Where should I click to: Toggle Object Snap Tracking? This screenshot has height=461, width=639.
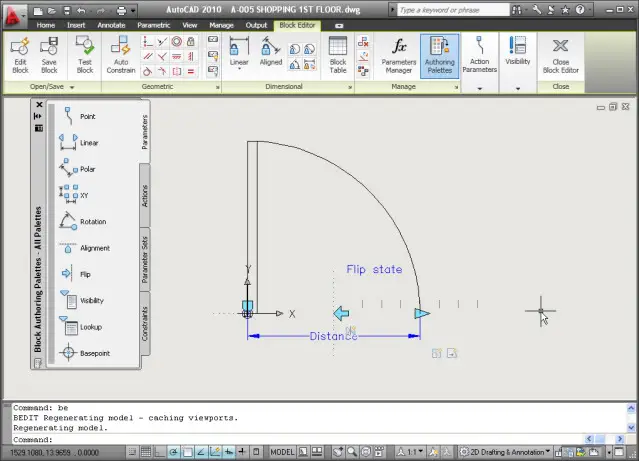[201, 452]
